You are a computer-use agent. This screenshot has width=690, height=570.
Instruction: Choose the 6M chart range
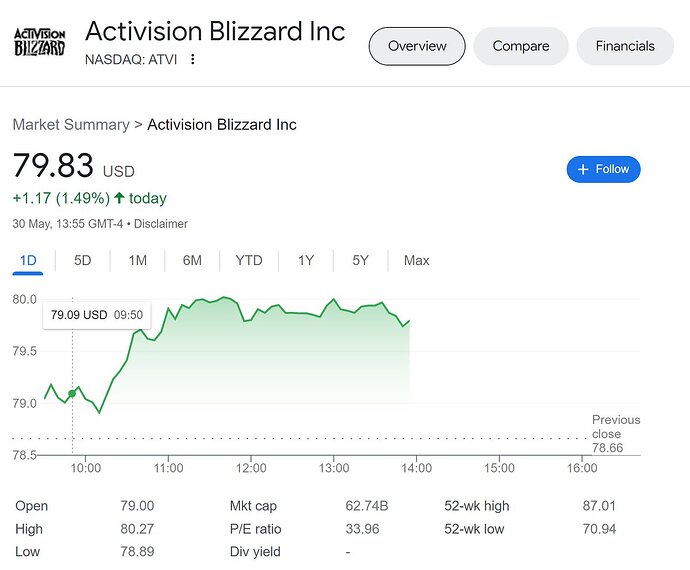tap(192, 261)
